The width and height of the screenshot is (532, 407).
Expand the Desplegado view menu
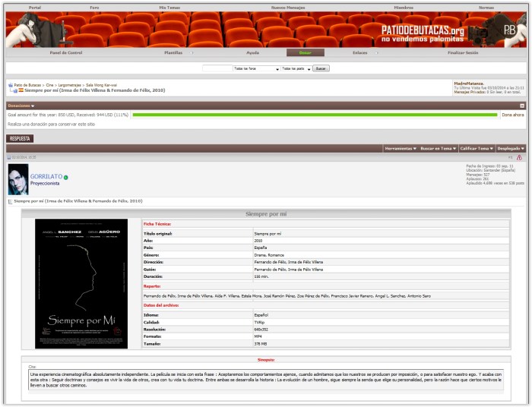[511, 148]
